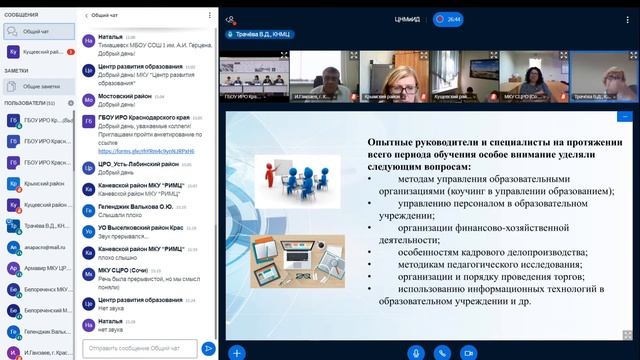Fullscreen the МКУ СЦРО webcam tile

(x=564, y=55)
